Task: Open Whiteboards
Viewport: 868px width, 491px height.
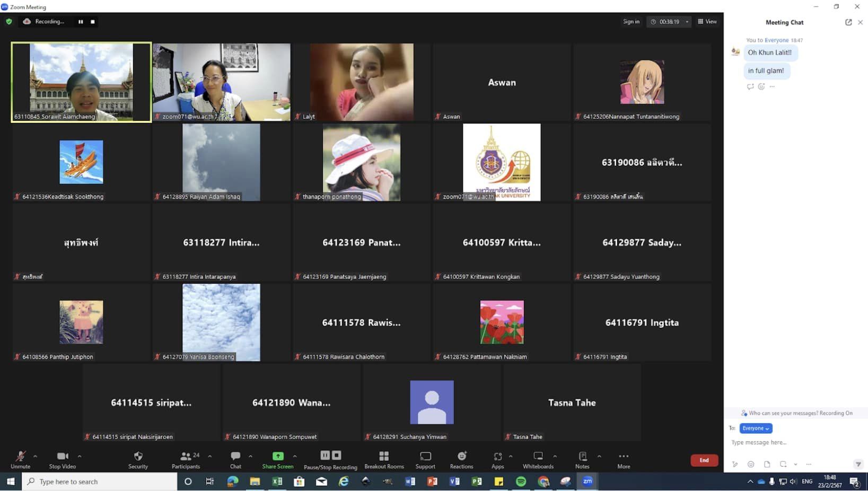Action: (538, 459)
